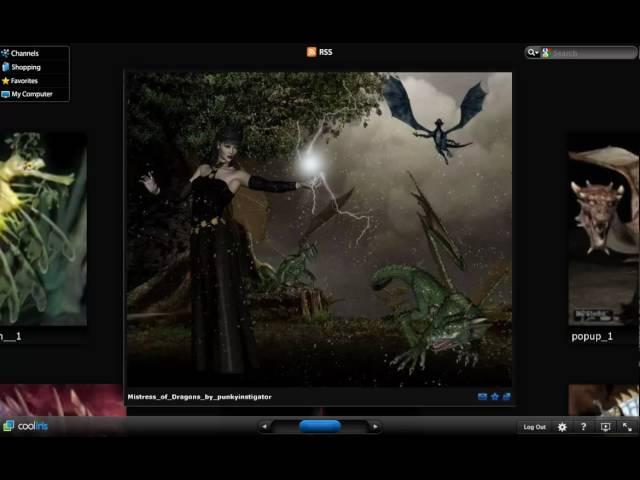The image size is (640, 480).
Task: Click the Cooliris logo
Action: 25,426
